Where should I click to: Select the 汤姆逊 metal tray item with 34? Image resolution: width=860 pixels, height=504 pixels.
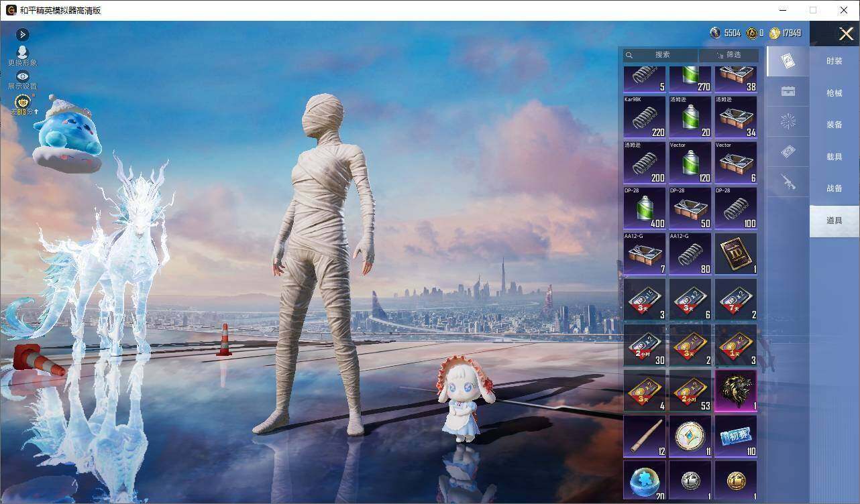click(736, 117)
